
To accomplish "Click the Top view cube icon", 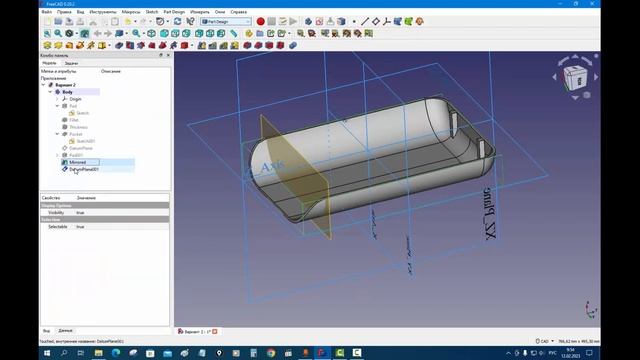I will pyautogui.click(x=175, y=33).
